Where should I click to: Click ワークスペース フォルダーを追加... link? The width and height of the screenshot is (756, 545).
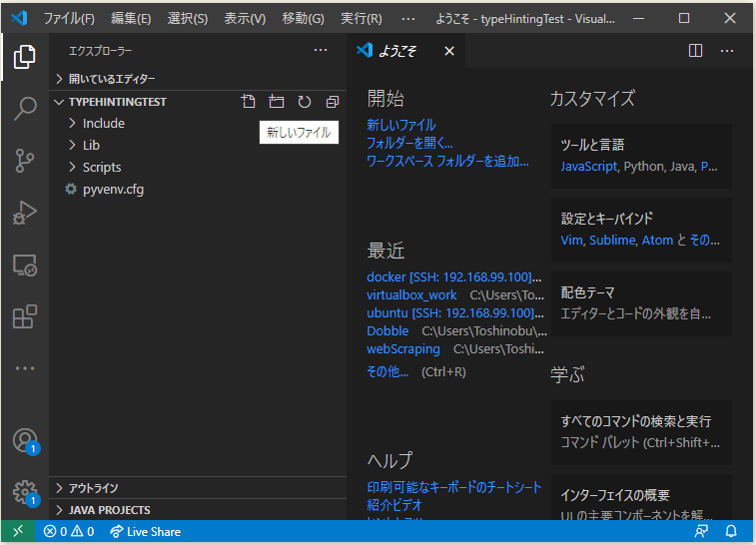coord(447,161)
